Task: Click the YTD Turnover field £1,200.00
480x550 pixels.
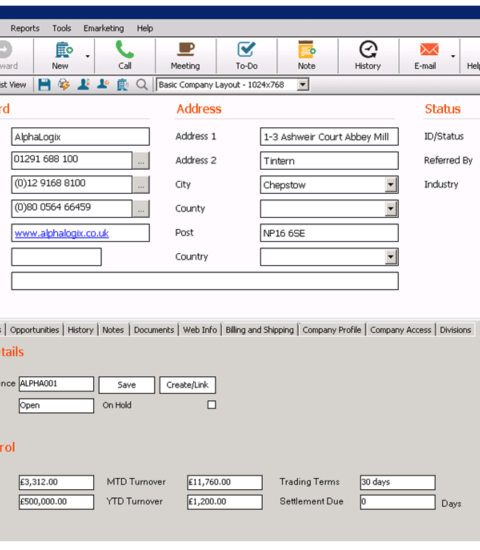Action: click(225, 502)
